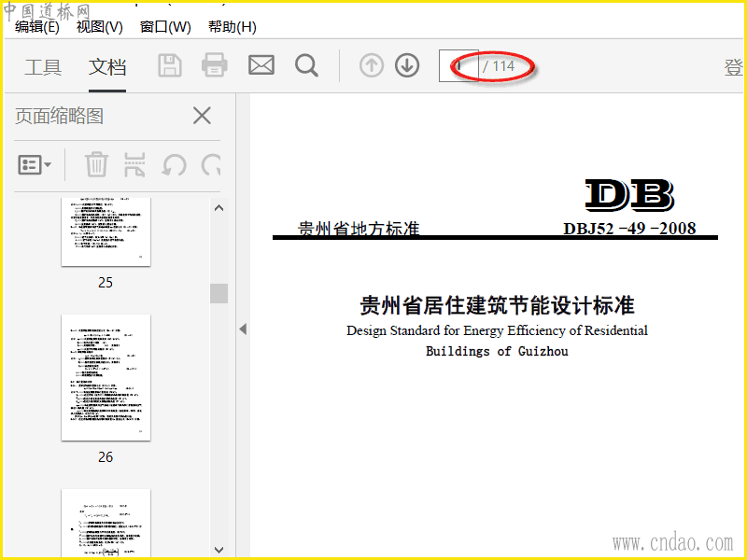Viewport: 747px width, 560px height.
Task: Click the text DBJ52 -49 -2008
Action: pyautogui.click(x=629, y=229)
